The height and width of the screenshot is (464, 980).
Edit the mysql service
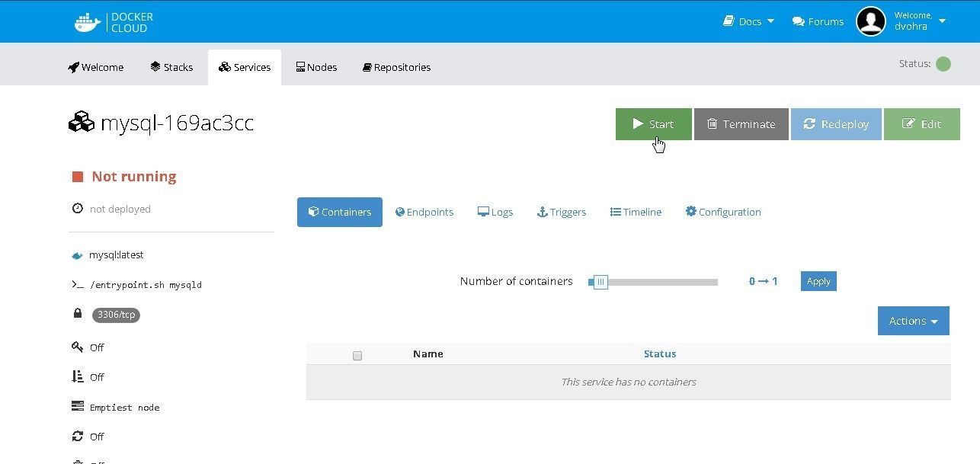tap(922, 124)
